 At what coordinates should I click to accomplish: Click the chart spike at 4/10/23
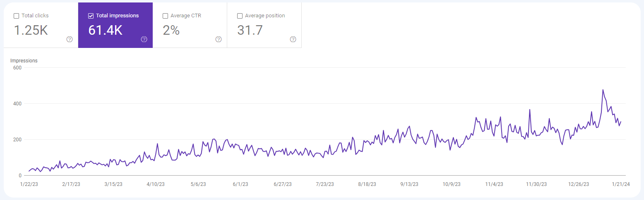pyautogui.click(x=157, y=144)
